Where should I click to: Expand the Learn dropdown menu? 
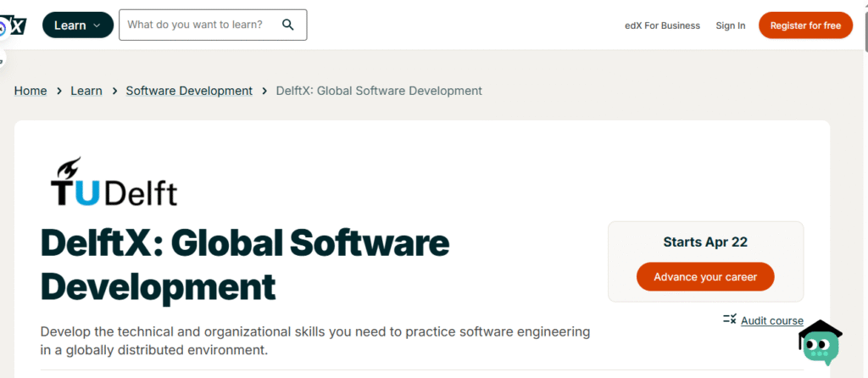[x=78, y=25]
